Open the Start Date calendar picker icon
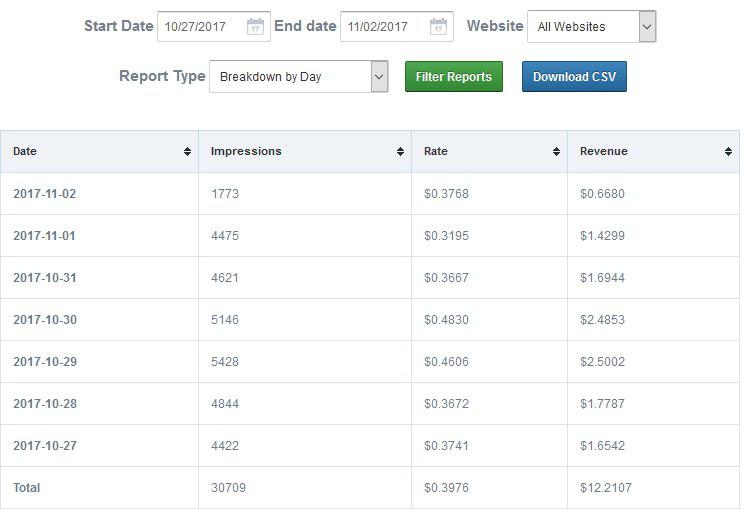 coord(256,27)
